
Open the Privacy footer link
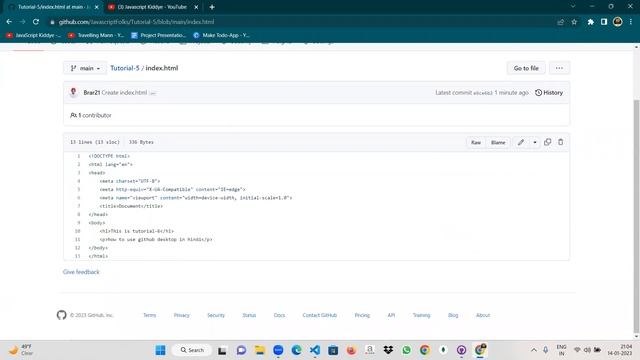182,315
